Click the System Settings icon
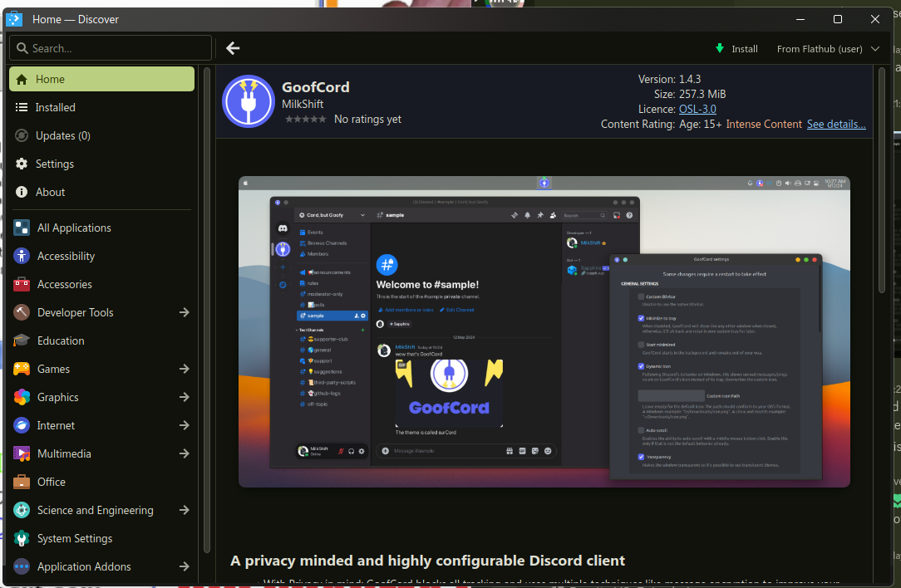The image size is (901, 588). click(x=22, y=539)
